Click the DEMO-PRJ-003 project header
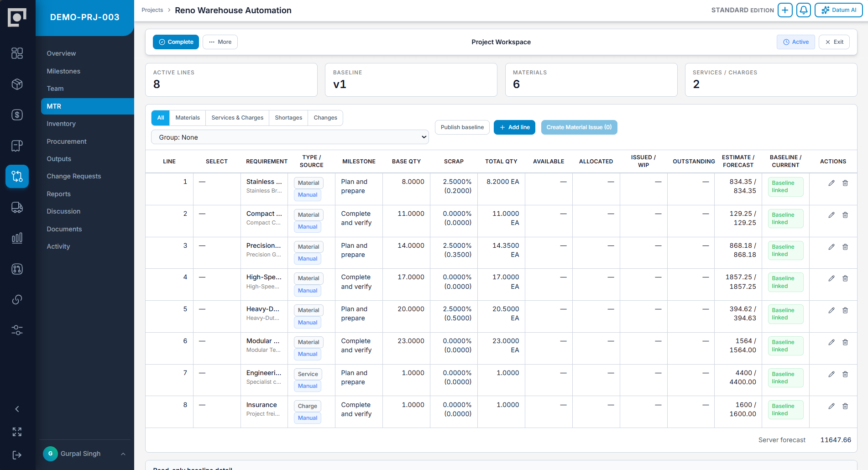The image size is (868, 470). [x=85, y=17]
